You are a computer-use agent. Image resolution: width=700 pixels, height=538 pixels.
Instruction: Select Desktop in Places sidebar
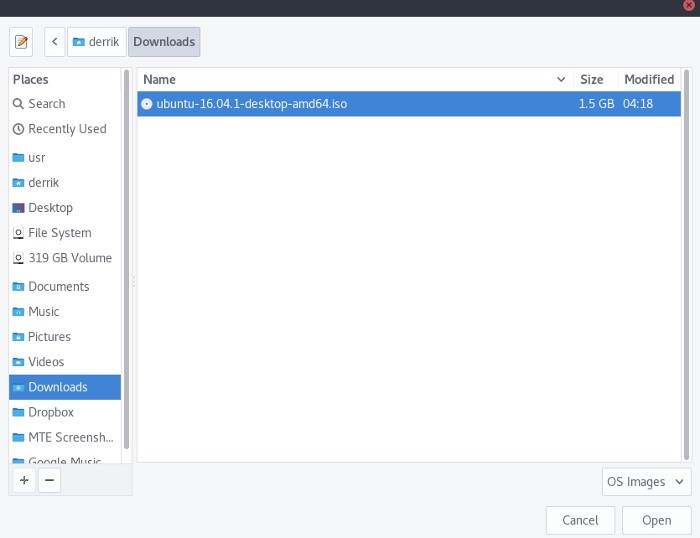point(50,208)
